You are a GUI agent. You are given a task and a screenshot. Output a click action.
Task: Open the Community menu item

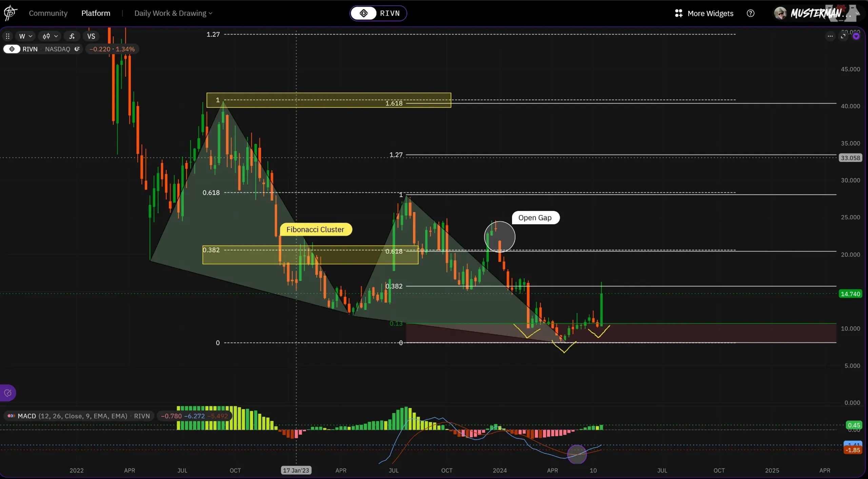click(x=48, y=13)
